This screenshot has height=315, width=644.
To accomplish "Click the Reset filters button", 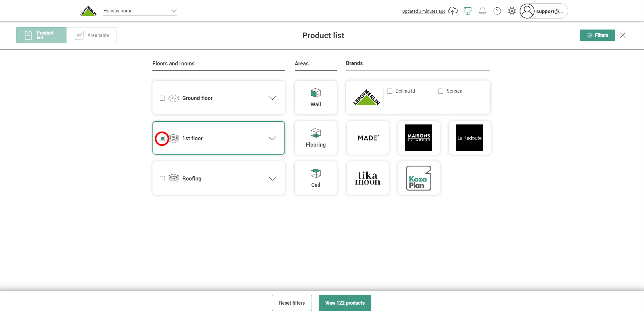I will pyautogui.click(x=292, y=303).
